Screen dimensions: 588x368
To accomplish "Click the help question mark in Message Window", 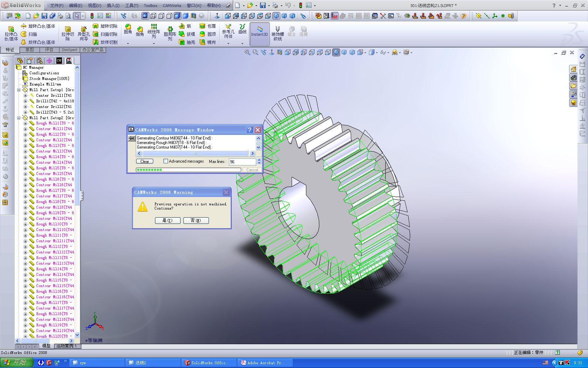I will (x=250, y=130).
